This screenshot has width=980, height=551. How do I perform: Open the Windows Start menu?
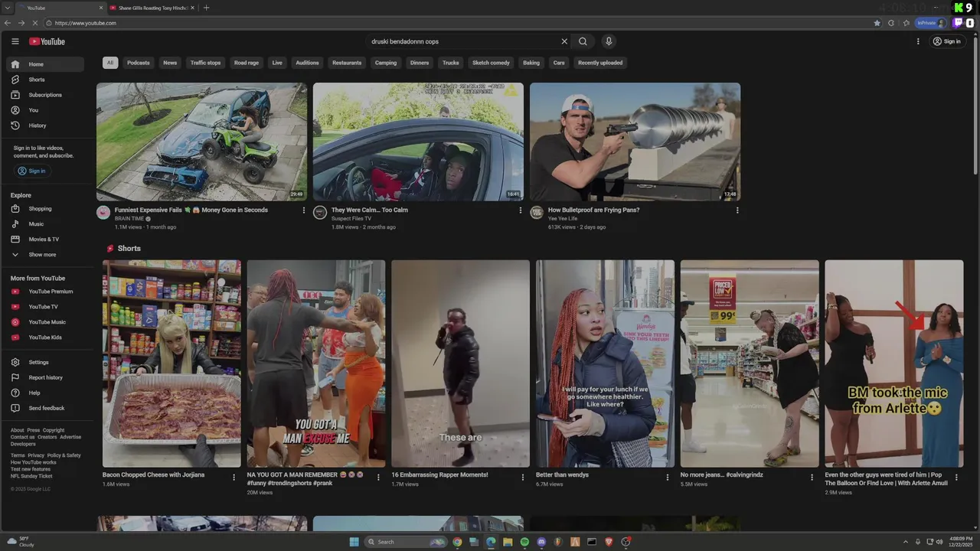coord(354,542)
